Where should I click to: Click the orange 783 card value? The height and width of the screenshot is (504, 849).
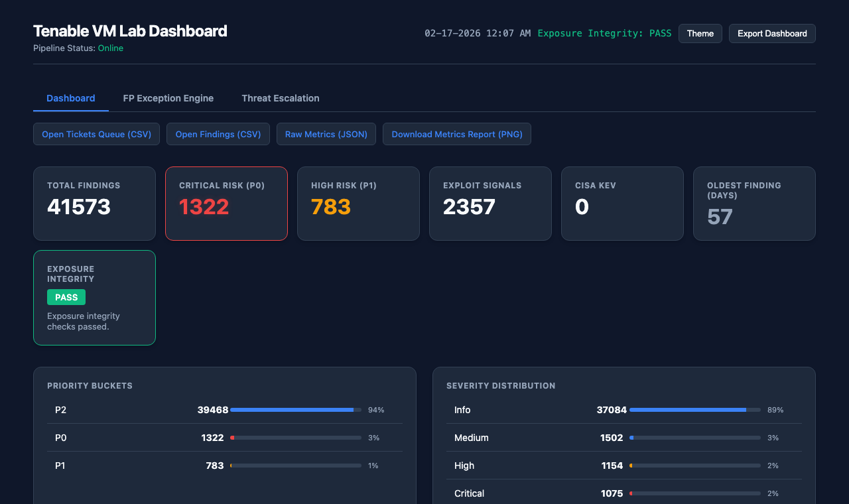[331, 207]
